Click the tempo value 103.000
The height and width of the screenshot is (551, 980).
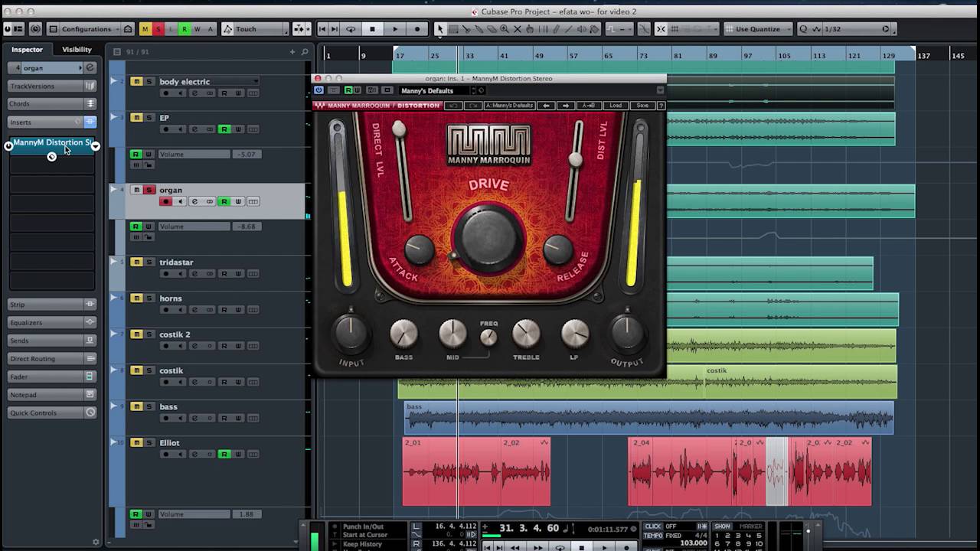(693, 543)
